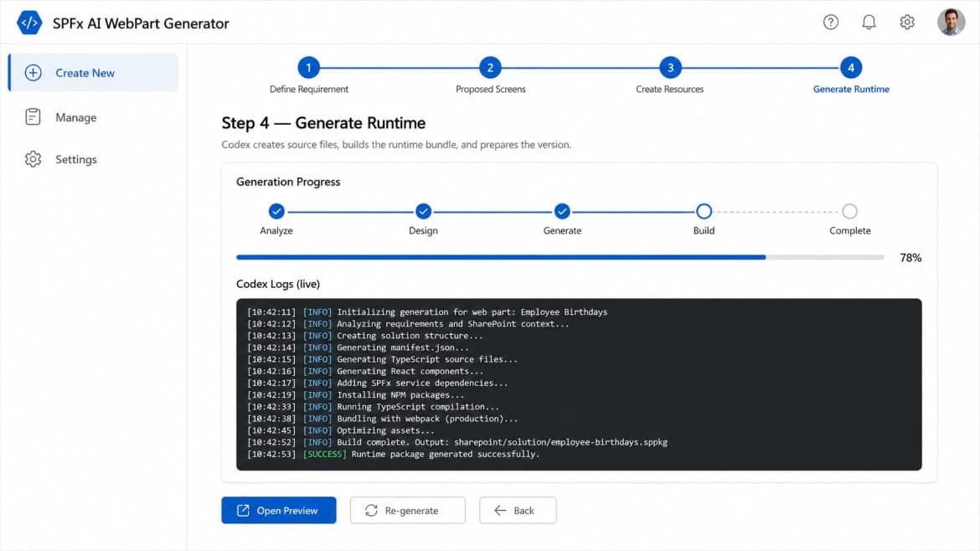980x551 pixels.
Task: Open the top-right settings gear icon
Action: tap(907, 23)
